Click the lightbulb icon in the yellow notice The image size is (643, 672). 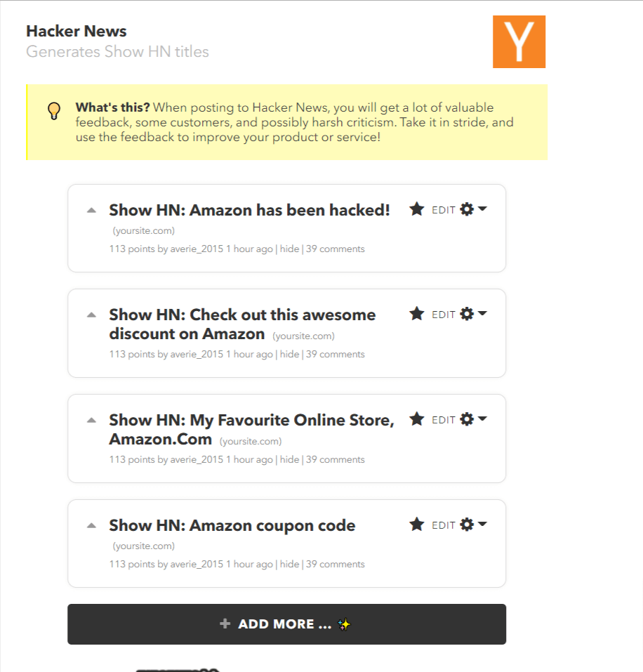54,111
